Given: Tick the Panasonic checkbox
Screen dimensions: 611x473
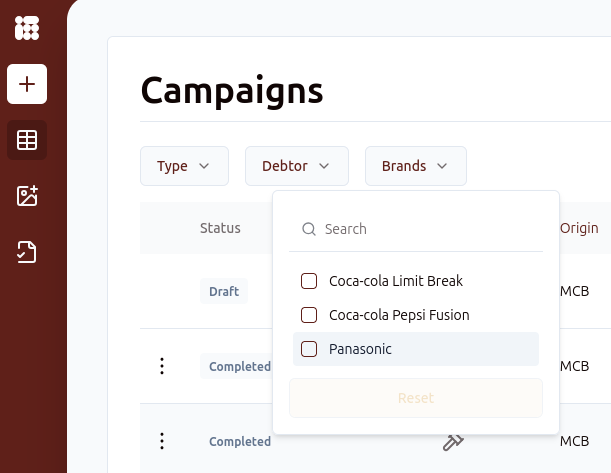Looking at the screenshot, I should [x=309, y=349].
